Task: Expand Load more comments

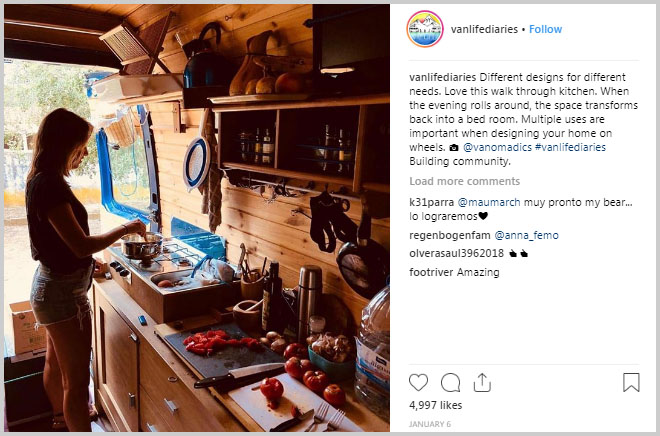Action: point(464,181)
